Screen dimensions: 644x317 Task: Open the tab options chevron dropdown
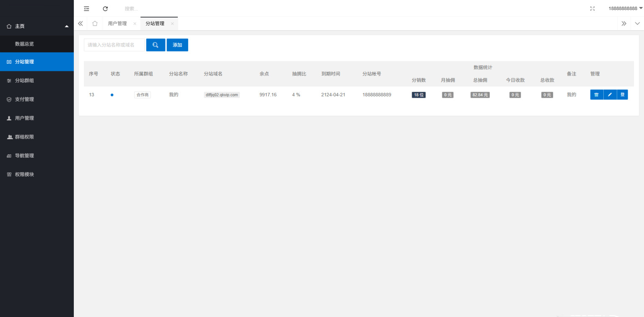click(x=637, y=23)
